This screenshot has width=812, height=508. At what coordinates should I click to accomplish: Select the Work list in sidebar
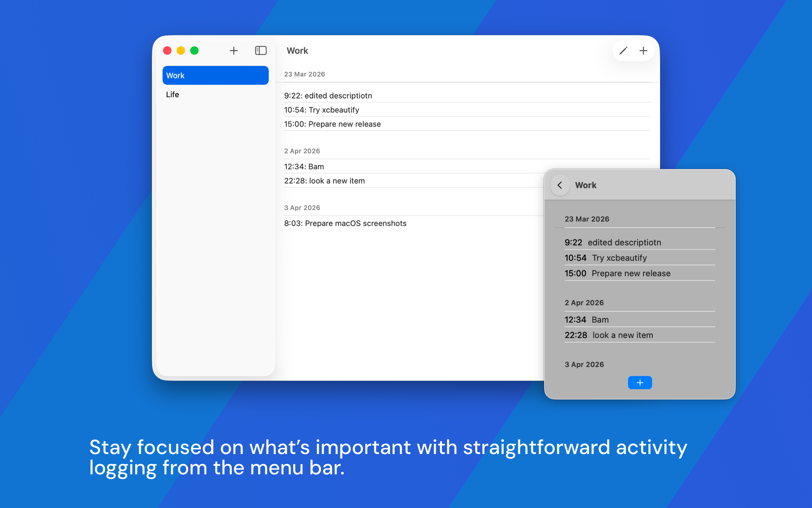coord(215,75)
